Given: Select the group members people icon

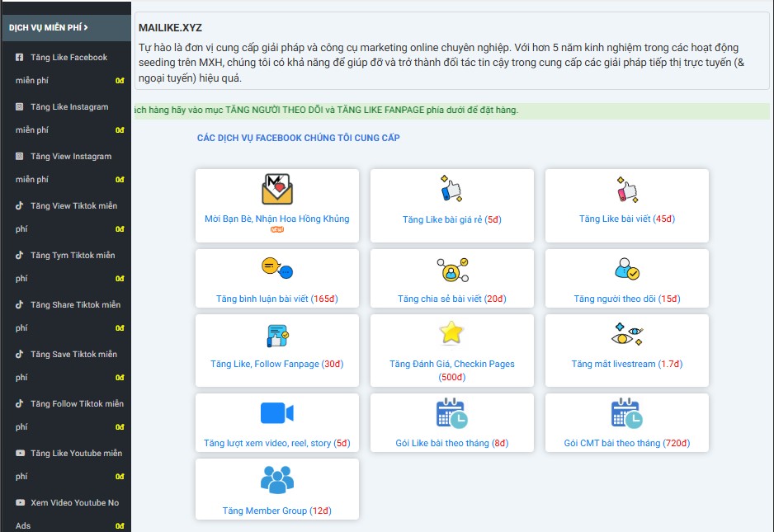Looking at the screenshot, I should pos(277,480).
